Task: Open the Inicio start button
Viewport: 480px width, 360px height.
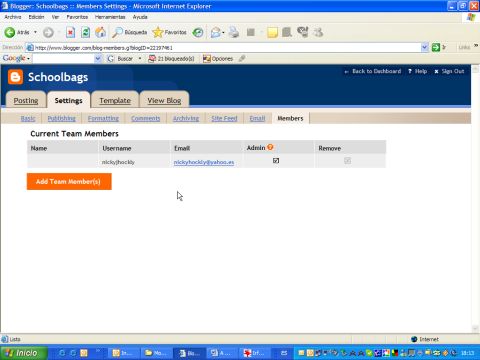Action: pyautogui.click(x=23, y=353)
